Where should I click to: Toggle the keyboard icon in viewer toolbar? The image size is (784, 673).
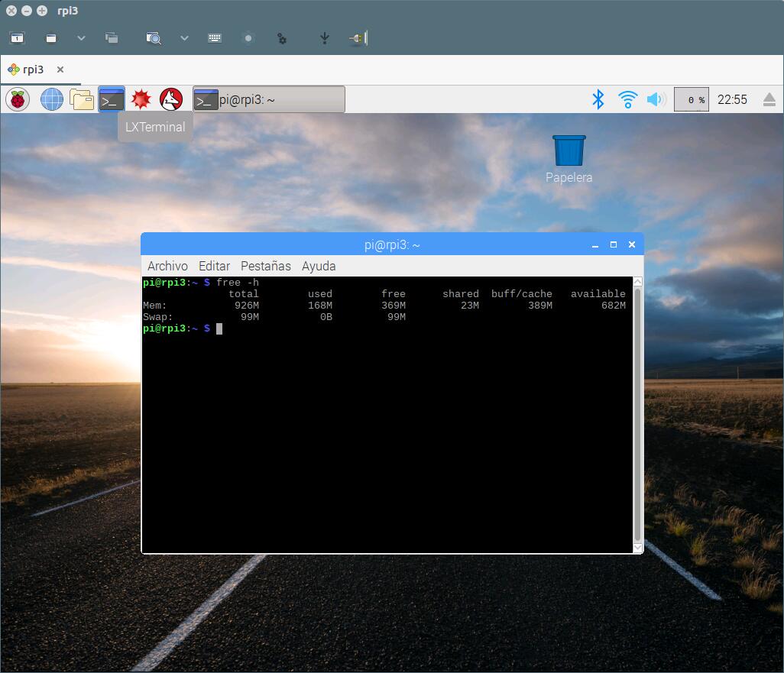pos(215,38)
